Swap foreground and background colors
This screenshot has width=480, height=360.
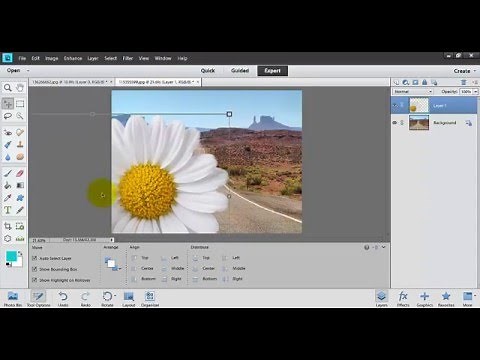tap(20, 253)
